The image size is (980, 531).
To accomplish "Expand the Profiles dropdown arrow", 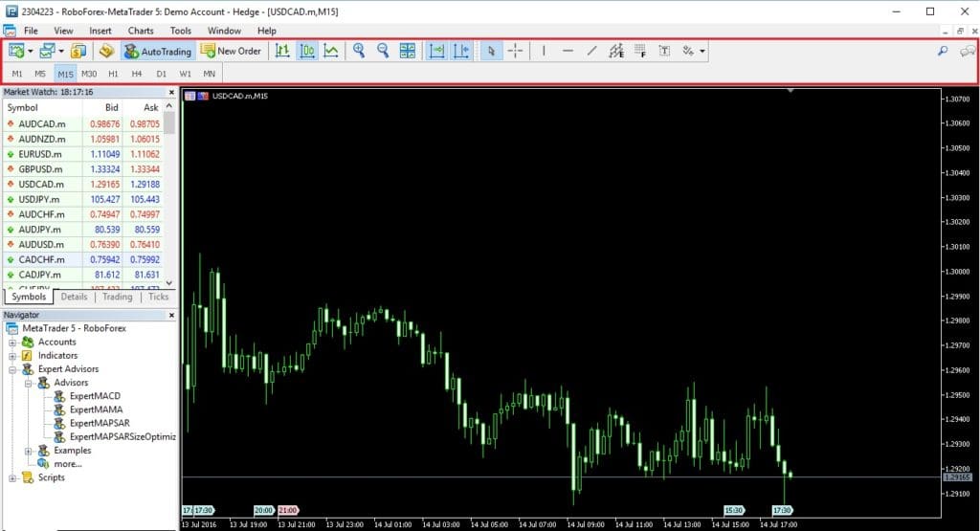I will (60, 52).
